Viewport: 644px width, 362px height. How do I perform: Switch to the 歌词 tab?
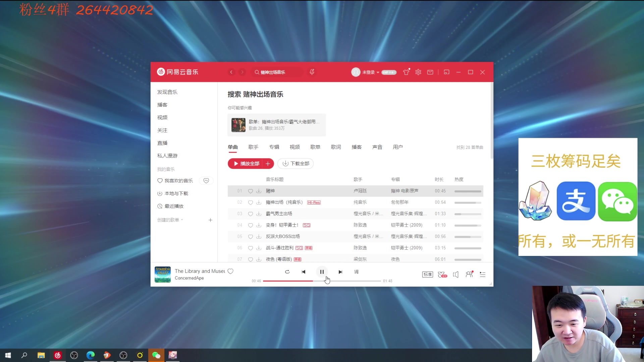(336, 147)
